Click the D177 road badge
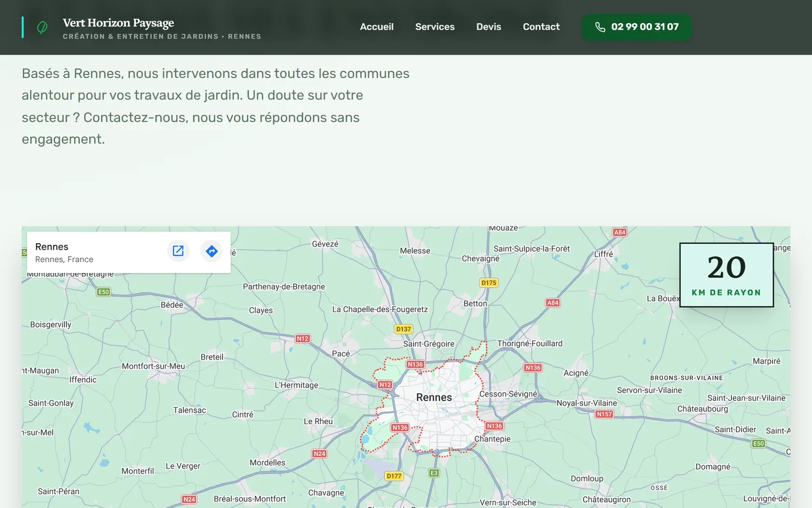This screenshot has height=508, width=812. tap(394, 476)
